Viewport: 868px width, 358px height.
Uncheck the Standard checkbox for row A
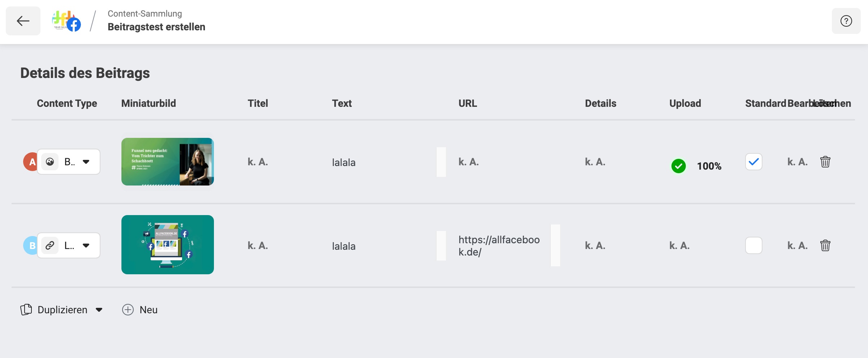click(754, 162)
